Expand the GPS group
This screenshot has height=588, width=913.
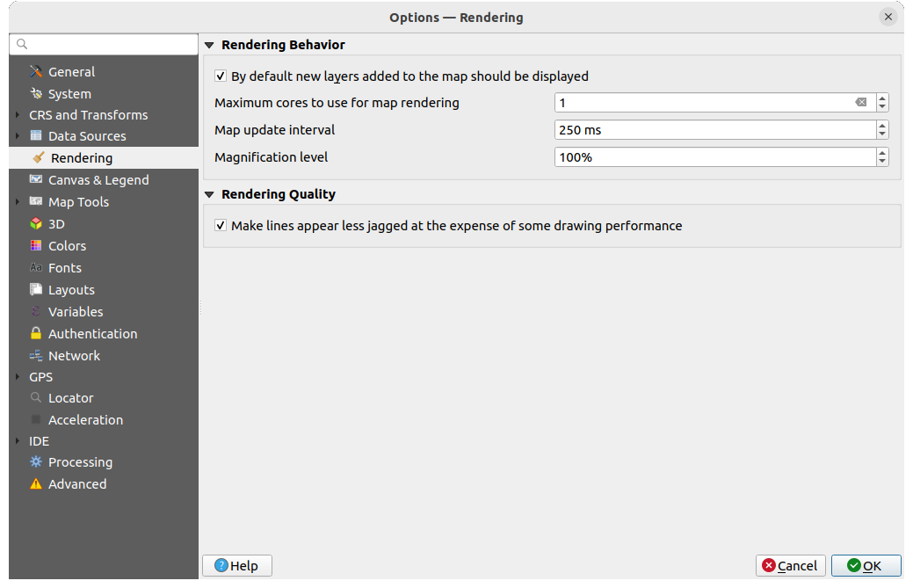coord(17,376)
